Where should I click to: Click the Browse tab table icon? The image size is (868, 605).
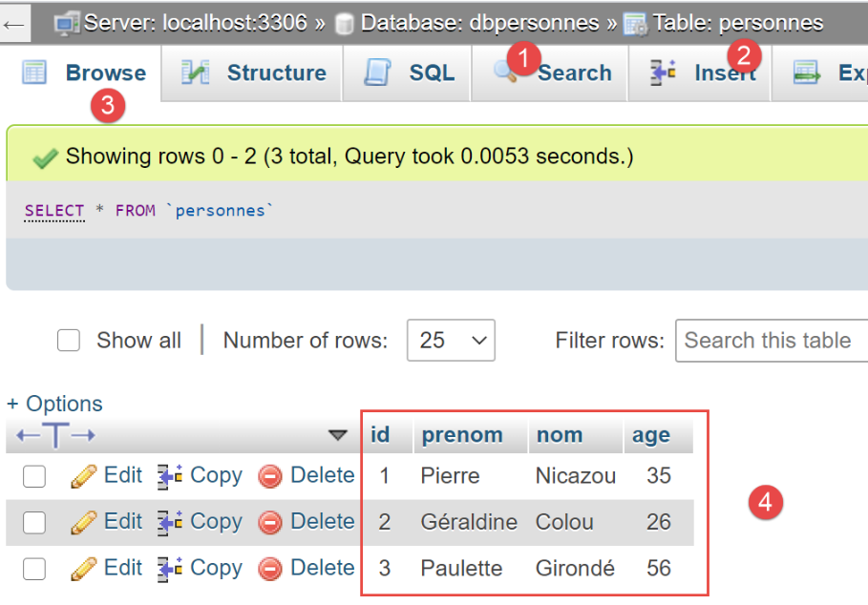[x=34, y=73]
